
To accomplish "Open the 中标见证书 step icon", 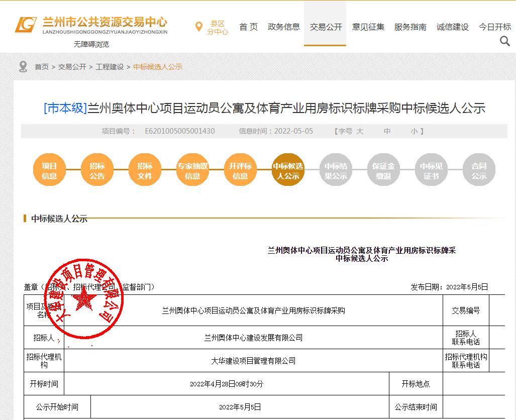I will (x=431, y=170).
